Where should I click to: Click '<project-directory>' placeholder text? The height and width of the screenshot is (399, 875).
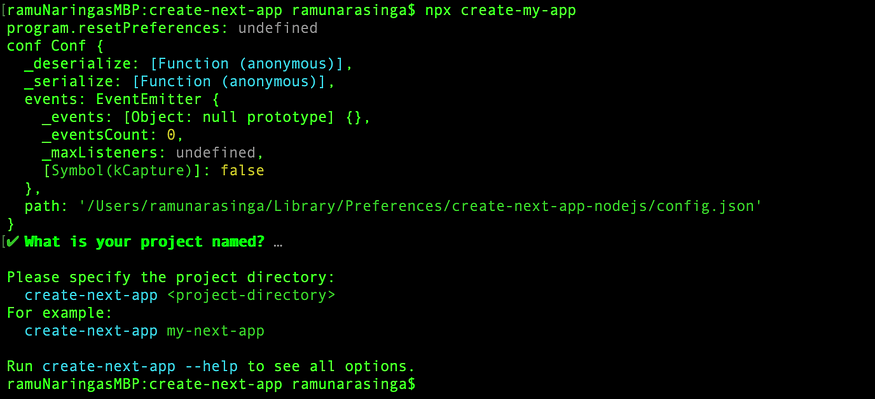click(251, 295)
